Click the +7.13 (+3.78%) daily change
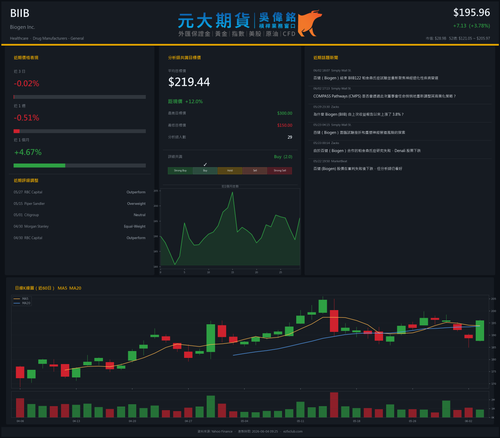The image size is (500, 438). (x=471, y=26)
